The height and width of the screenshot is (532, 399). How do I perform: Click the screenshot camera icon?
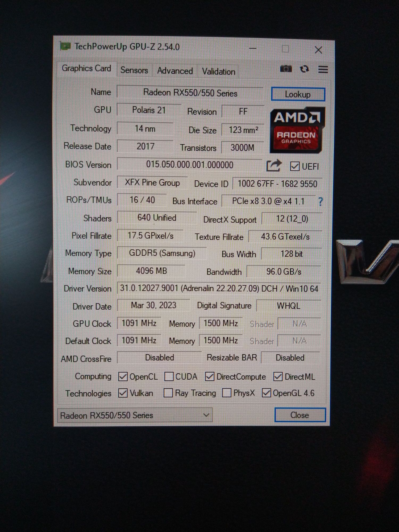[x=286, y=69]
